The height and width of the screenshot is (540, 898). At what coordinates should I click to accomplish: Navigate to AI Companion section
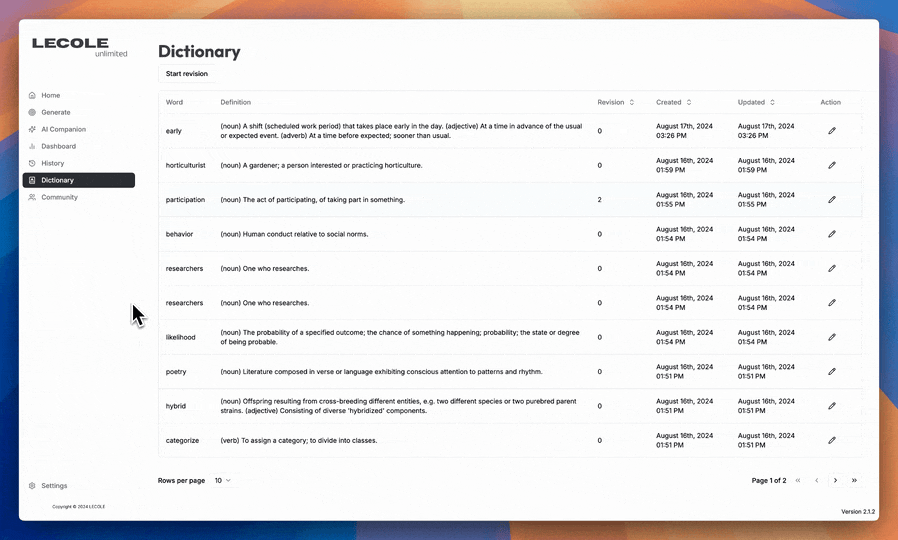tap(63, 129)
